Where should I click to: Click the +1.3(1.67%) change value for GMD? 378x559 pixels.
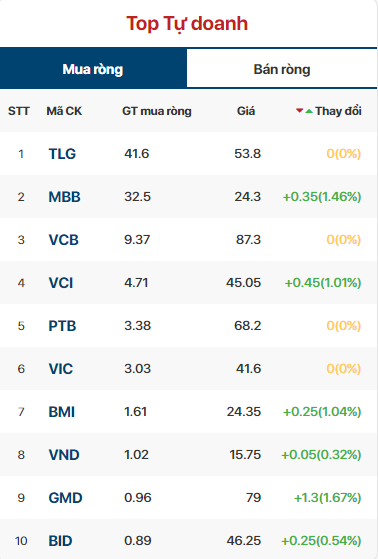coord(327,498)
